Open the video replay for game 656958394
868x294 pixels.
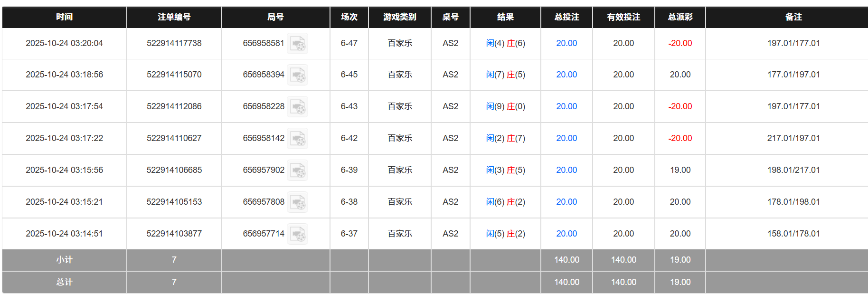(x=298, y=75)
